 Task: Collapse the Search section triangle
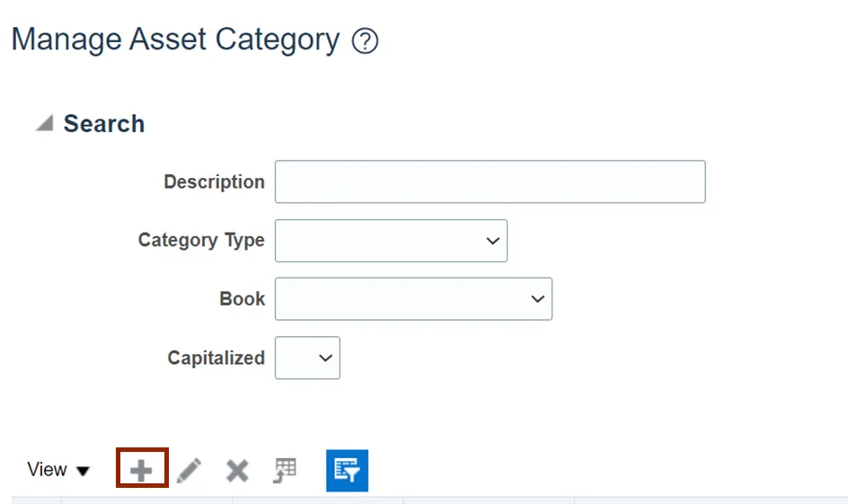tap(45, 123)
